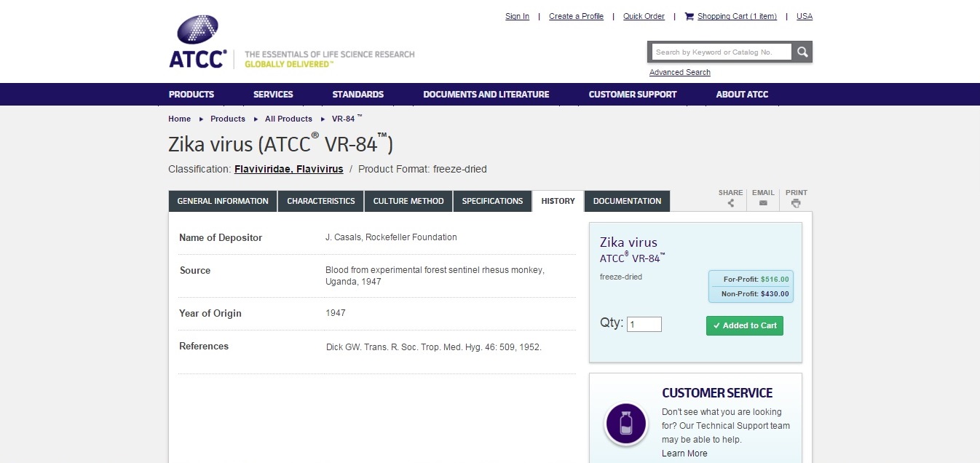
Task: Switch to Culture Method tab
Action: click(408, 201)
